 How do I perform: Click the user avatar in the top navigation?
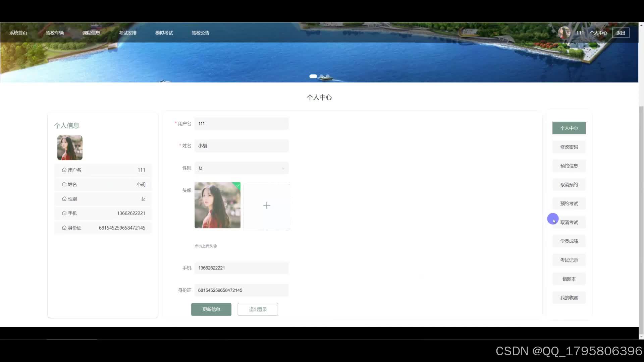point(564,33)
